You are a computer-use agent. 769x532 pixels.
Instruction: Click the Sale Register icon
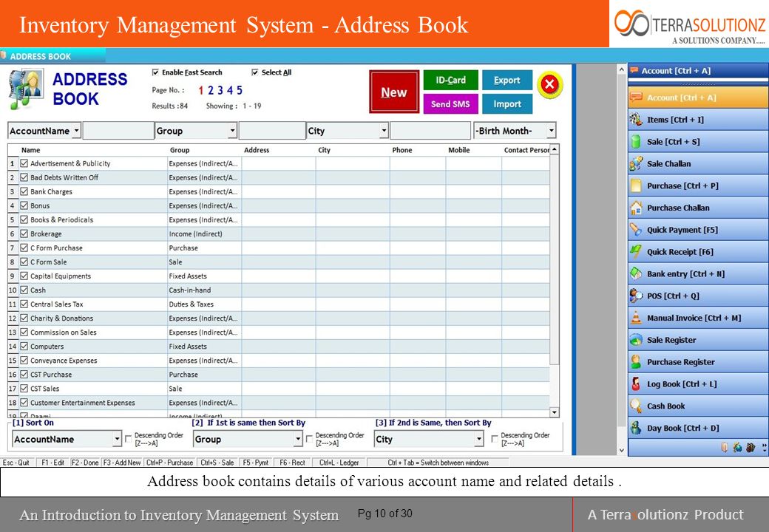coord(636,340)
